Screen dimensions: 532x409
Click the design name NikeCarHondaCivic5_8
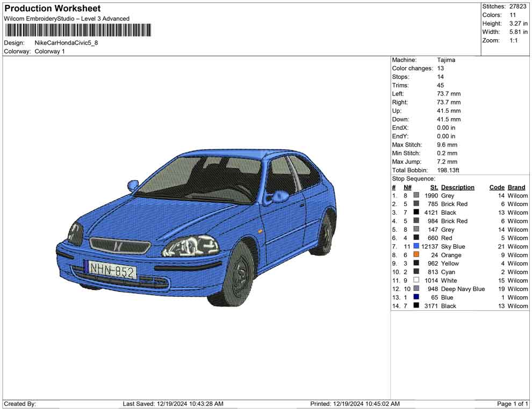pos(64,42)
